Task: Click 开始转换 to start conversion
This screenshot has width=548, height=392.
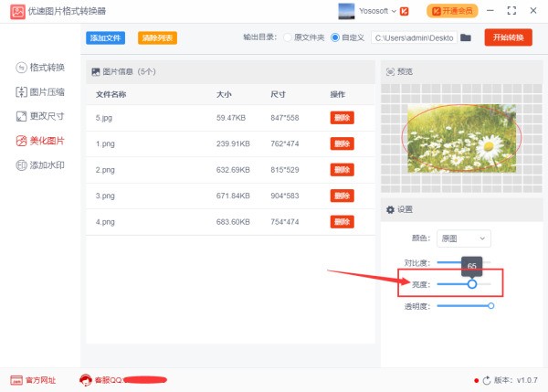Action: [x=508, y=37]
